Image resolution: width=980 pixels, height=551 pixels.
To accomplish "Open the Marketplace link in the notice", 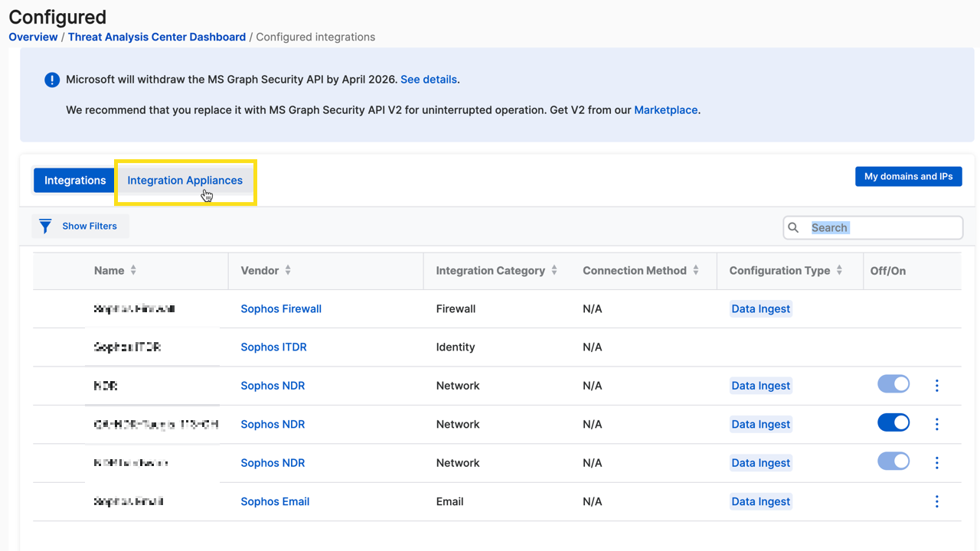I will coord(666,110).
